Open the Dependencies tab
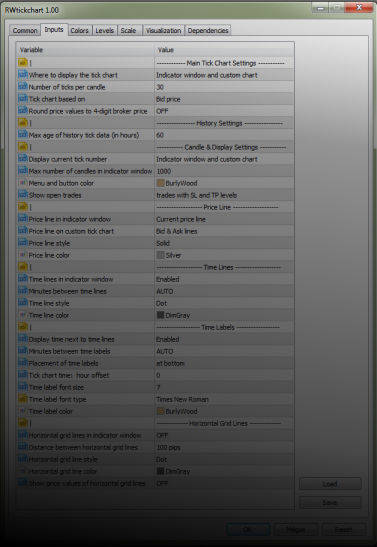Image resolution: width=377 pixels, height=547 pixels. pyautogui.click(x=208, y=30)
